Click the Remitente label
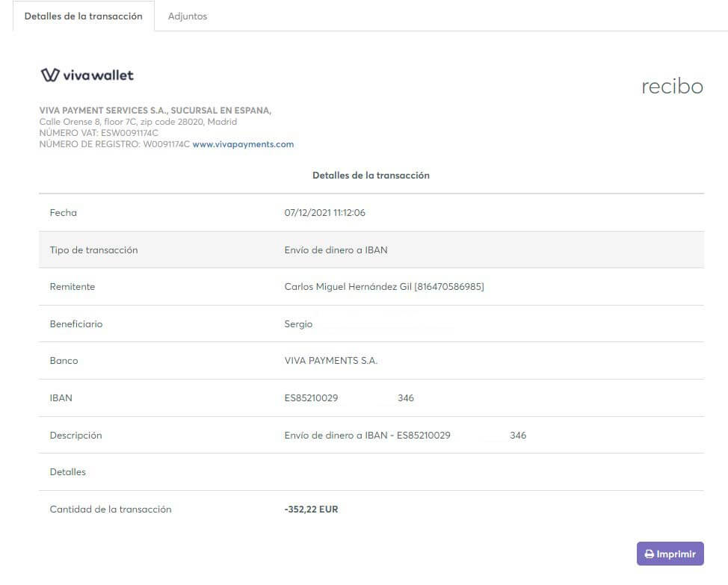This screenshot has height=585, width=728. click(73, 287)
